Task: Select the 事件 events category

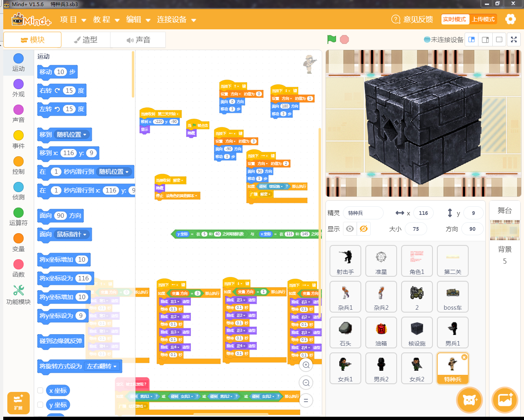Action: [18, 140]
